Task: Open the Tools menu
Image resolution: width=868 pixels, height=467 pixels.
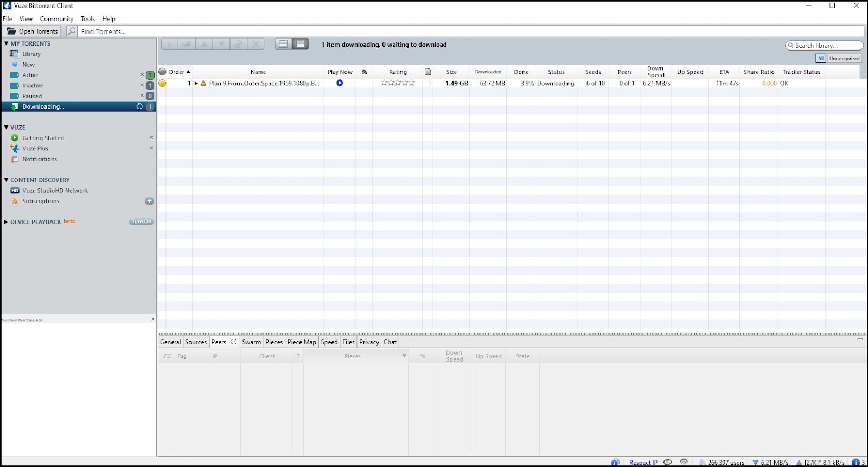Action: 88,18
